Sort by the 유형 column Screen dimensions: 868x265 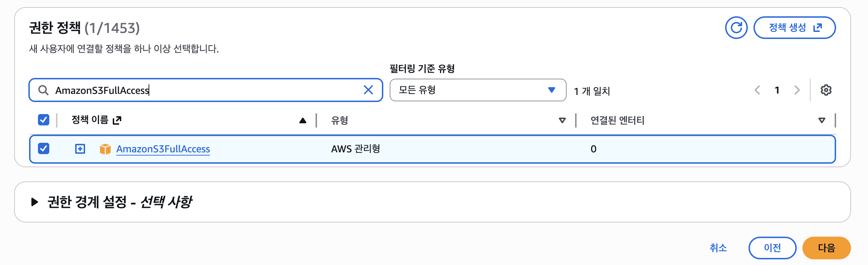coord(562,120)
